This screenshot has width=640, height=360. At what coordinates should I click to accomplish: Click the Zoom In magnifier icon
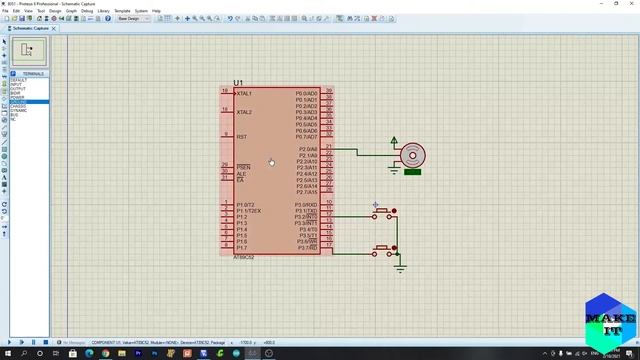[195, 19]
